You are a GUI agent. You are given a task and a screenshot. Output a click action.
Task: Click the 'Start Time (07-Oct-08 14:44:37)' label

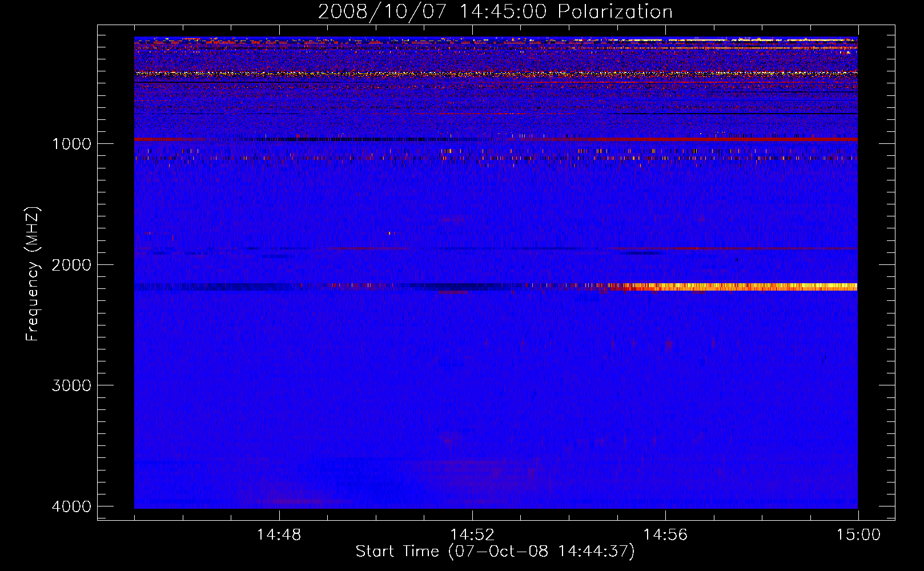point(495,552)
